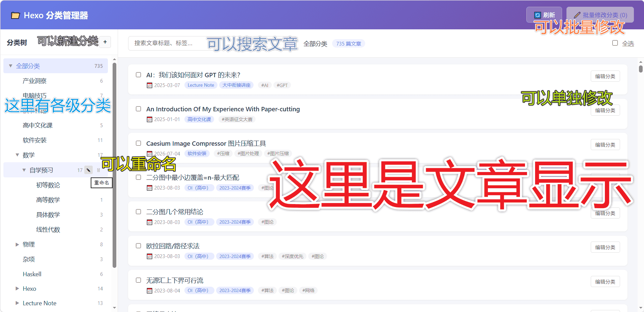
Task: Click the 735 篇文章 count badge
Action: pyautogui.click(x=348, y=44)
